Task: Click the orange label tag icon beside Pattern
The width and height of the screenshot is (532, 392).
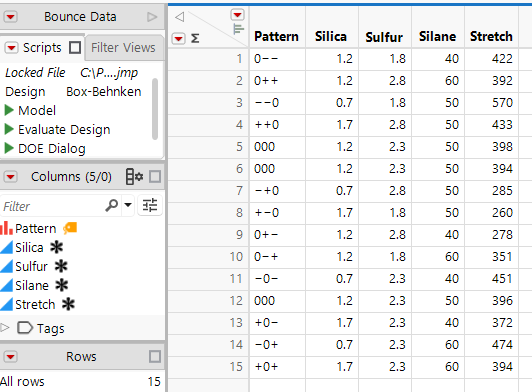Action: tap(70, 228)
